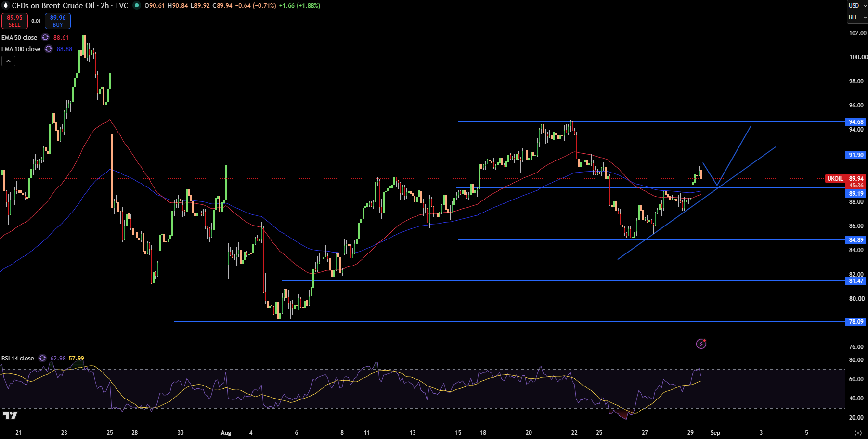Click the Aug date label on time axis
The height and width of the screenshot is (439, 868).
click(x=226, y=433)
